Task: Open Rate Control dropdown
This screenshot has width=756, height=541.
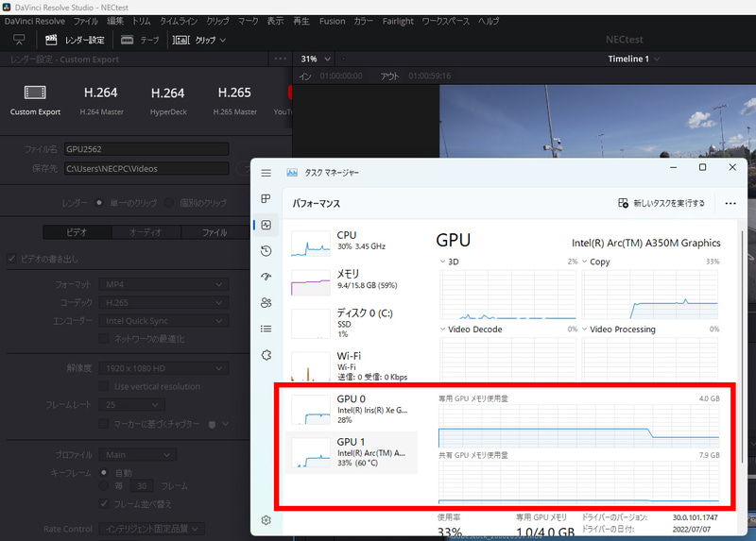Action: (x=152, y=529)
